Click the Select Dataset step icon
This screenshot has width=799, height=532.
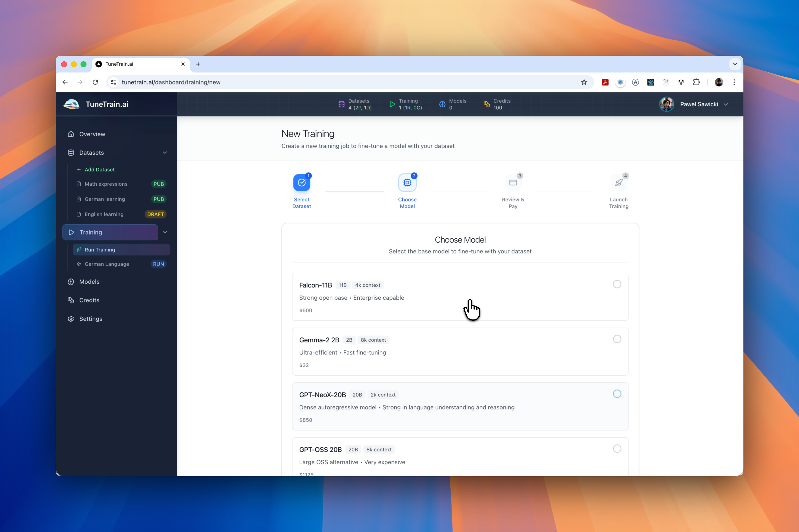302,182
